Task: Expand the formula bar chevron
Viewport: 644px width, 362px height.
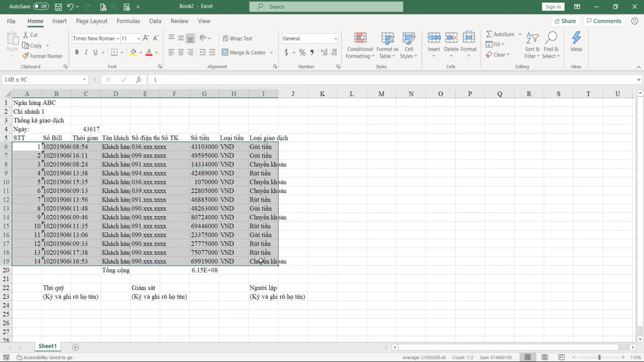Action: point(639,79)
